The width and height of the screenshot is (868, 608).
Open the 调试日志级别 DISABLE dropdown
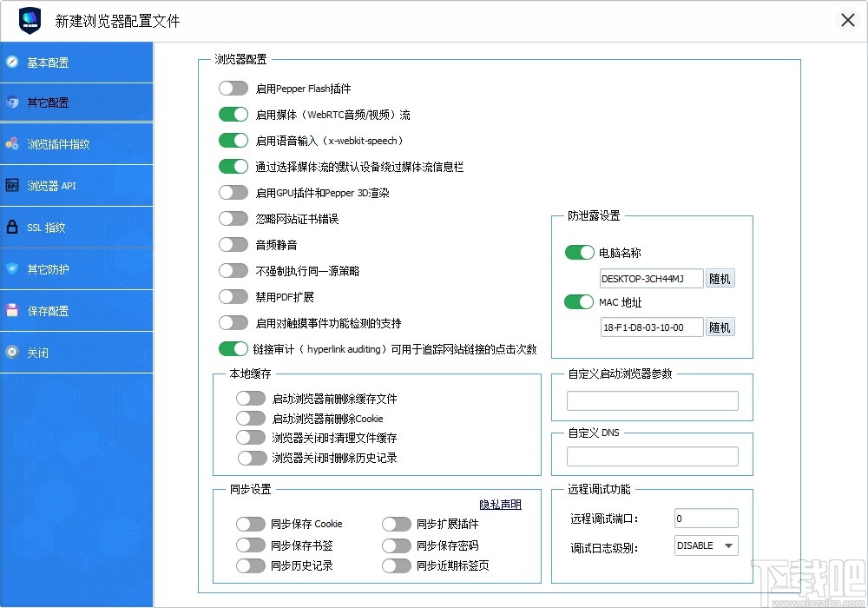pos(705,545)
